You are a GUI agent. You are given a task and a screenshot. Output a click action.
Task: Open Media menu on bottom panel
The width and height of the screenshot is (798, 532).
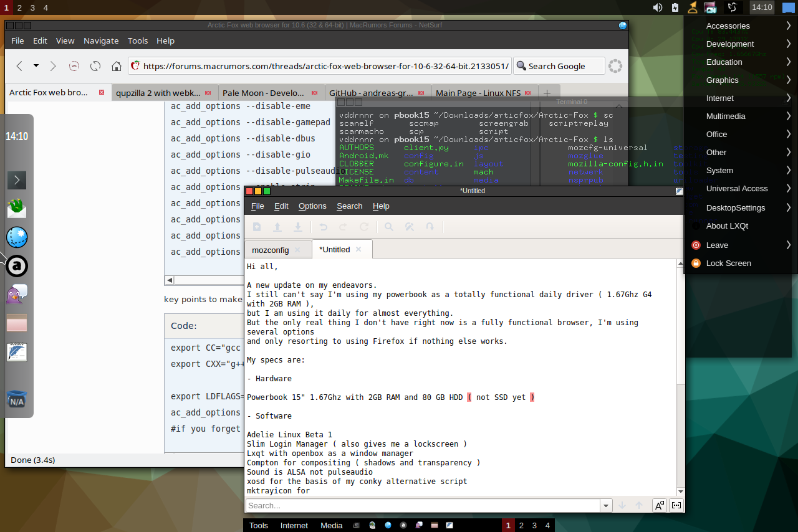click(x=332, y=525)
